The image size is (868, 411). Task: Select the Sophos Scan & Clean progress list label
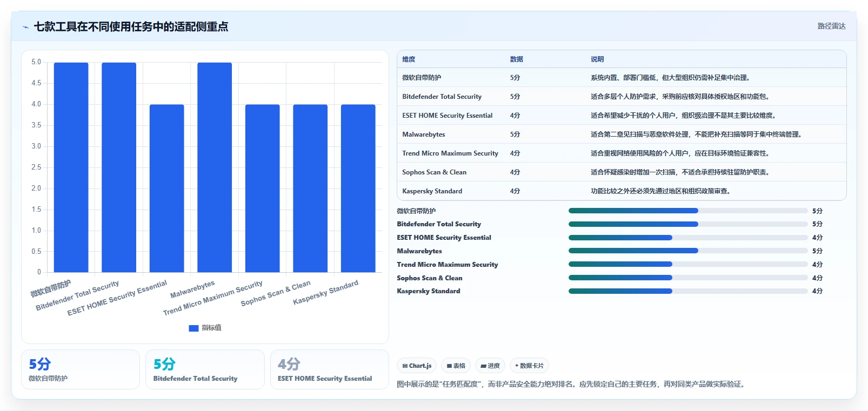point(430,278)
